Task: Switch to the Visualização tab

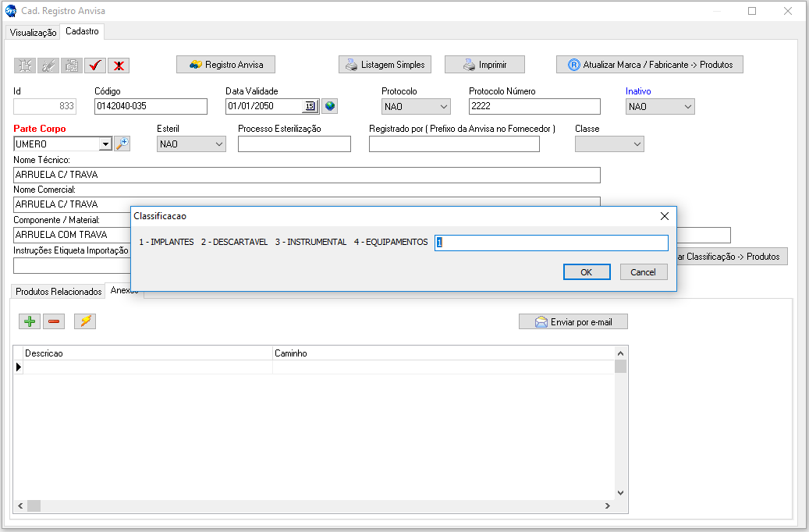Action: pos(33,32)
